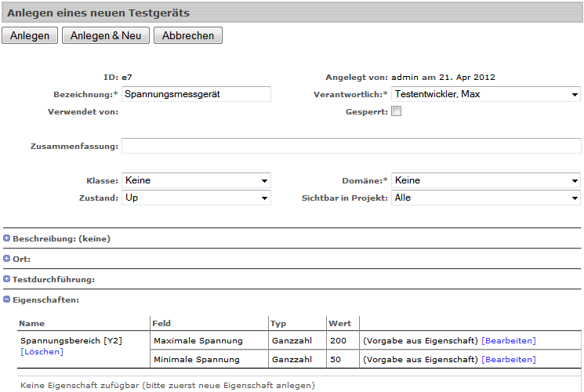Open the Verantwortlich dropdown
The image size is (584, 392).
point(485,94)
